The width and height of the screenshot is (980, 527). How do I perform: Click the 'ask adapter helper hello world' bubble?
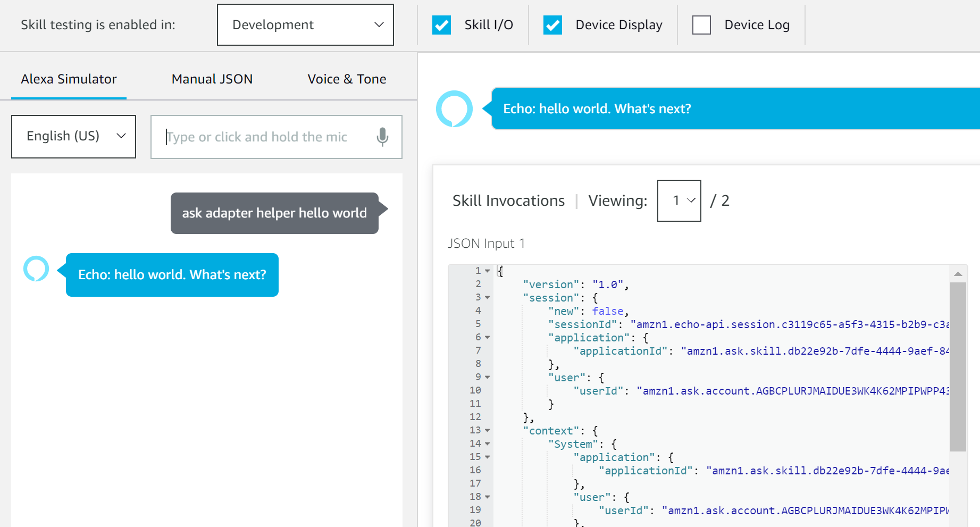(x=274, y=213)
